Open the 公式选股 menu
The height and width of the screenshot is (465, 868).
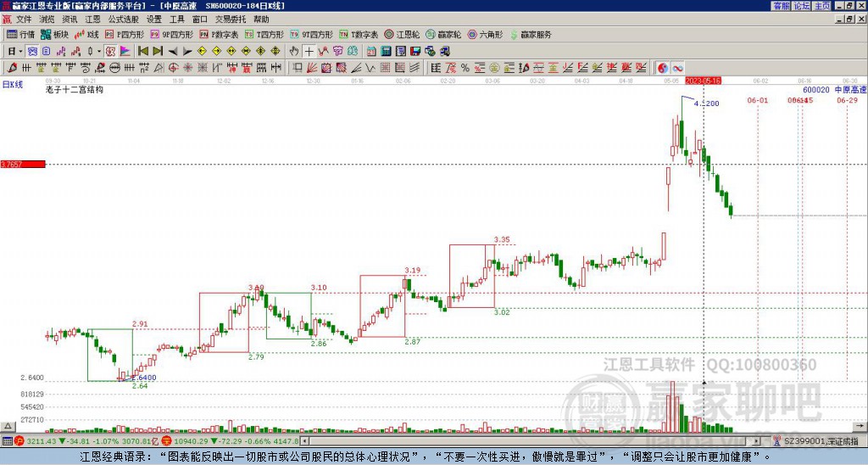124,20
